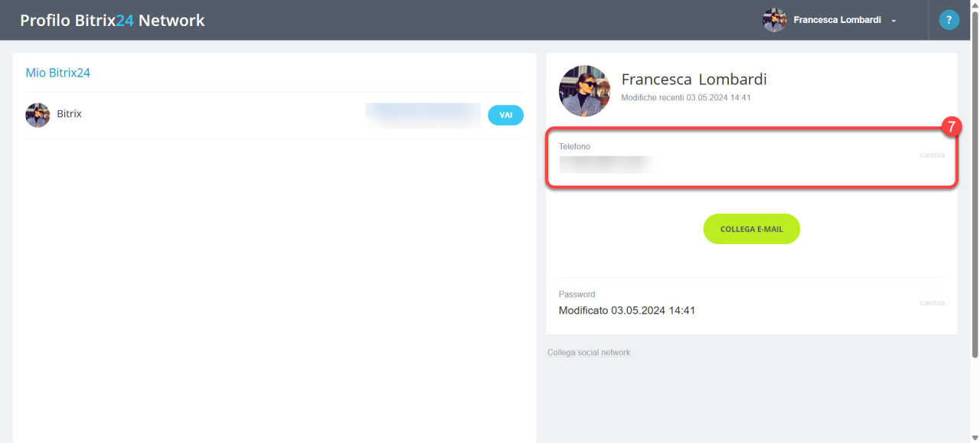Viewport: 980px width, 443px height.
Task: Click the Profilo Bitrix24 Network logo title
Action: tap(113, 21)
